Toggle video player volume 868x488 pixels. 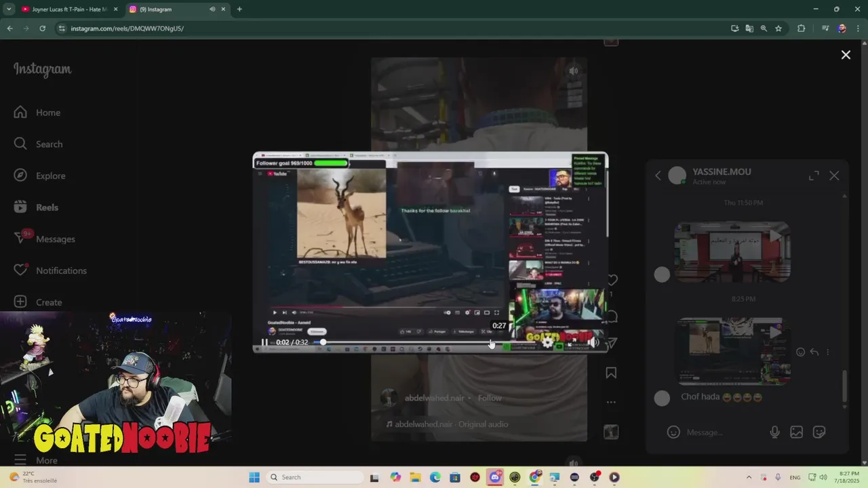pos(593,343)
